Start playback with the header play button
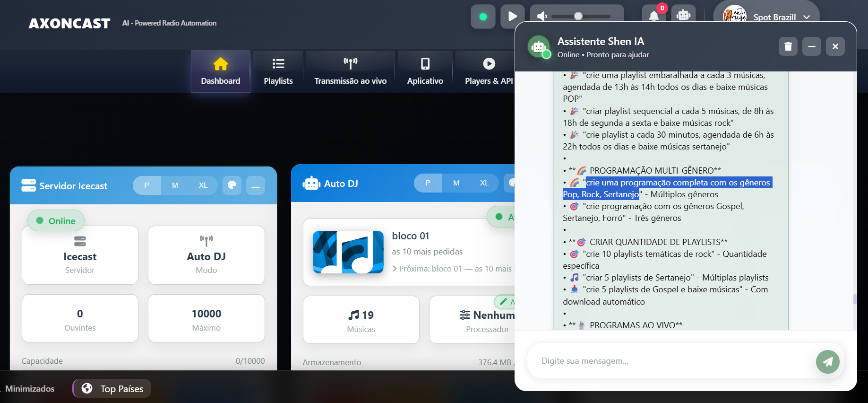This screenshot has height=403, width=868. [x=512, y=17]
